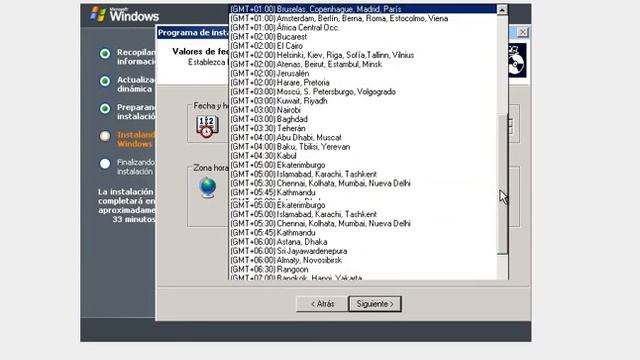Choose Astana, Dhaka time zone

tap(362, 242)
